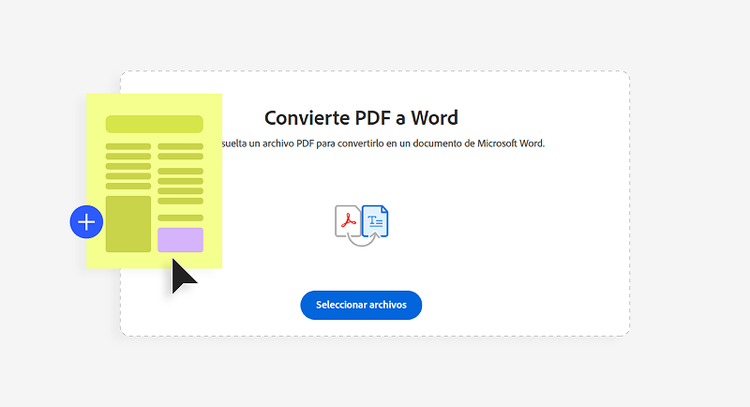Click the text mentioning 'documento de Microsoft Word'
Image resolution: width=750 pixels, height=407 pixels.
(383, 143)
